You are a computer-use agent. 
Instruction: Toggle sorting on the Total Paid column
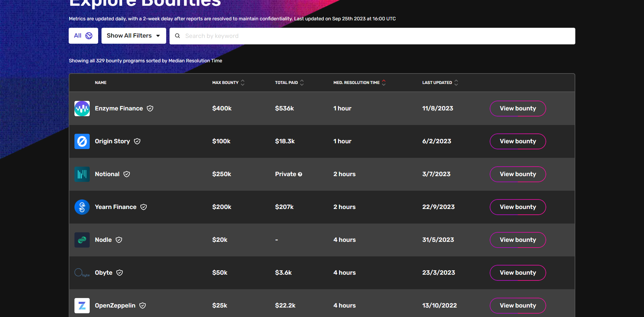pyautogui.click(x=302, y=82)
